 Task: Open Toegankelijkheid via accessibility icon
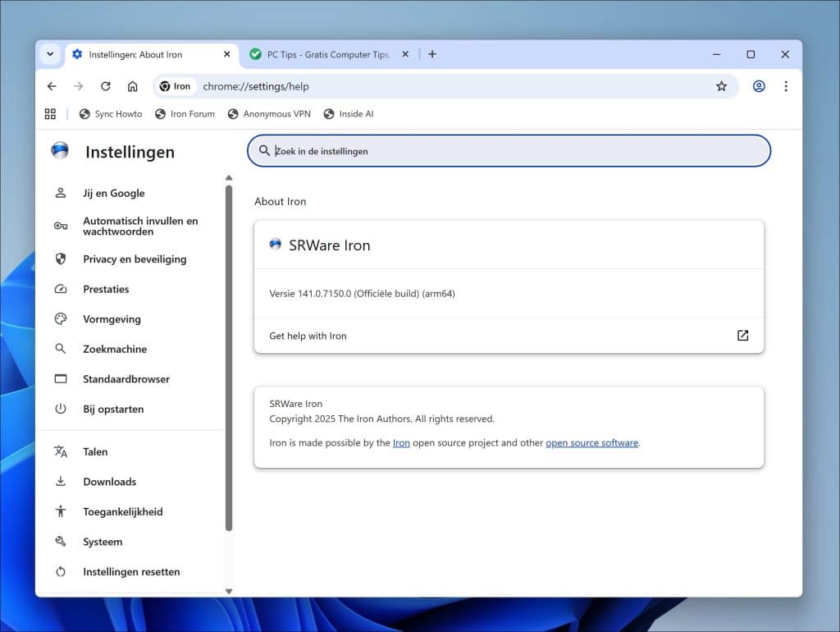[60, 511]
